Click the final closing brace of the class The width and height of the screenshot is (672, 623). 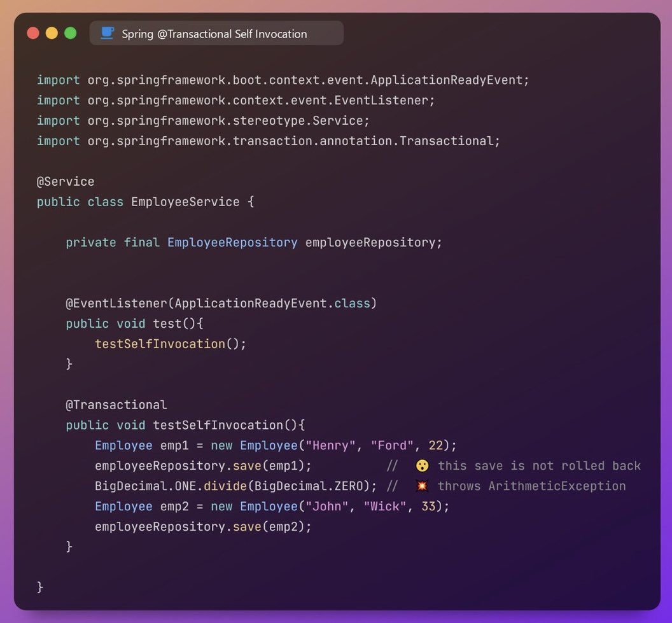point(40,587)
